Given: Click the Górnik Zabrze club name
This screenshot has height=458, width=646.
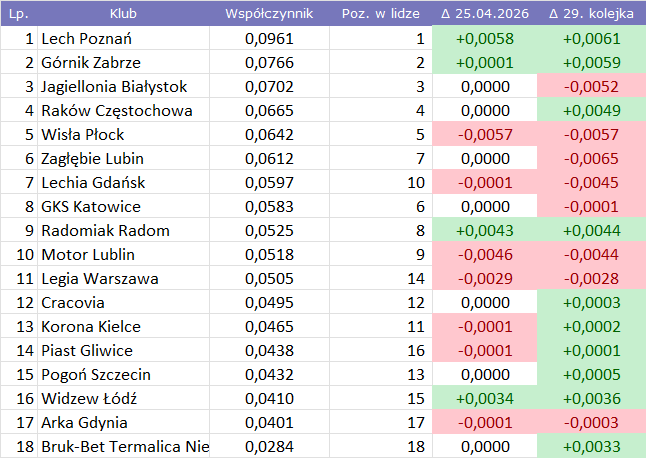Looking at the screenshot, I should coord(91,63).
